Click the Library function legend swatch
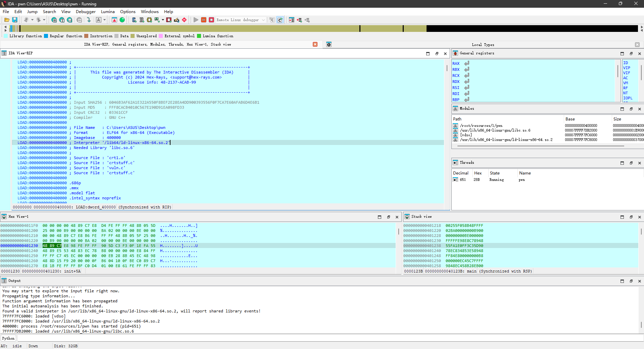 pyautogui.click(x=6, y=36)
